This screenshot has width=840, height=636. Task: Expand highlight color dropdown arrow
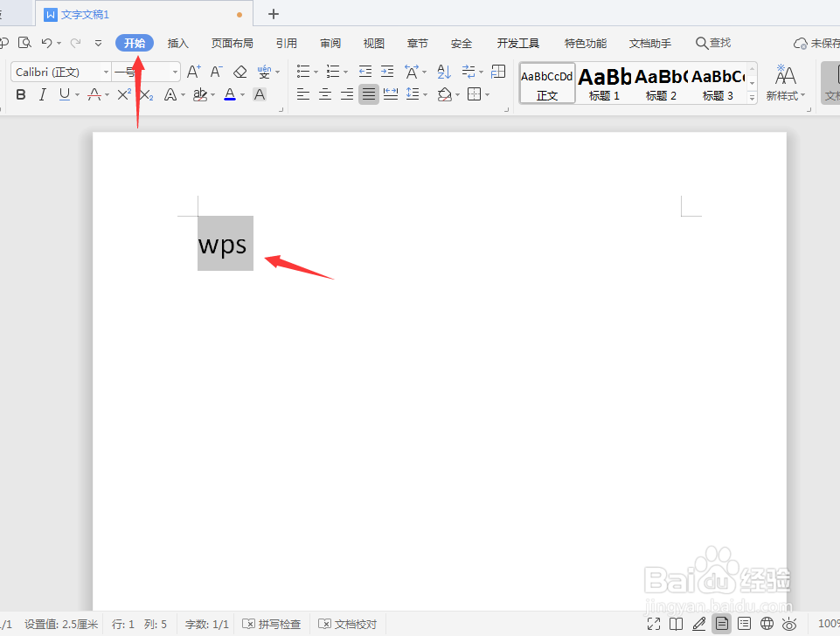coord(212,95)
